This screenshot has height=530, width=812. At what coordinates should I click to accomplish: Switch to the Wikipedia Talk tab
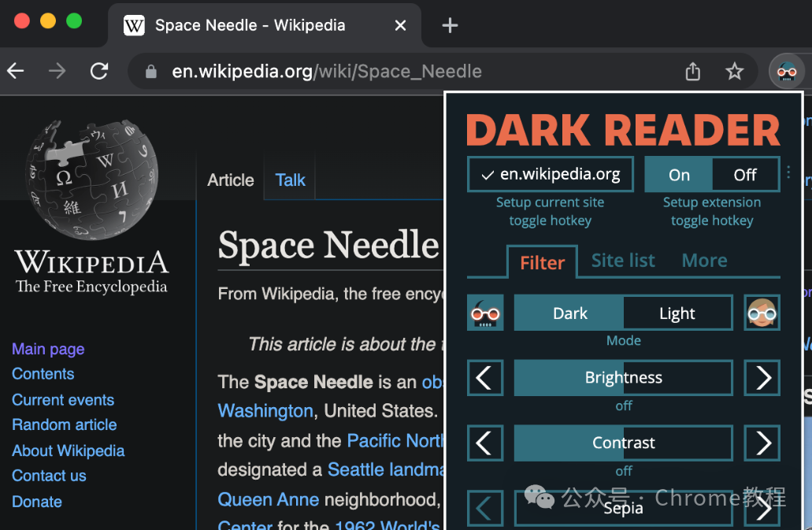(x=290, y=180)
